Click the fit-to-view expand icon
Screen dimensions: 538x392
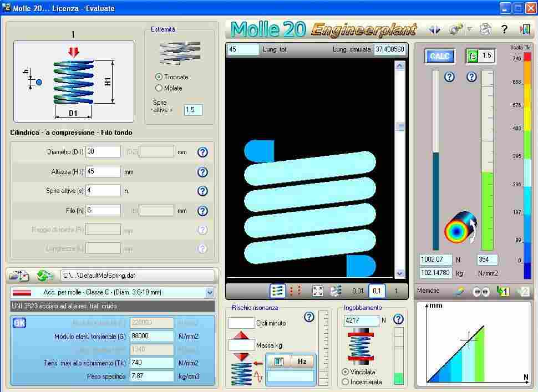point(318,291)
